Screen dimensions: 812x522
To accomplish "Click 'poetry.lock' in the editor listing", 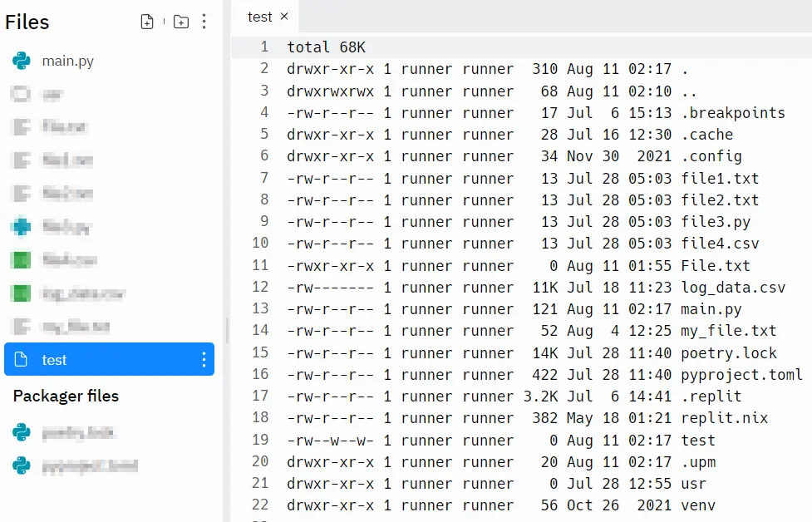I will tap(729, 353).
